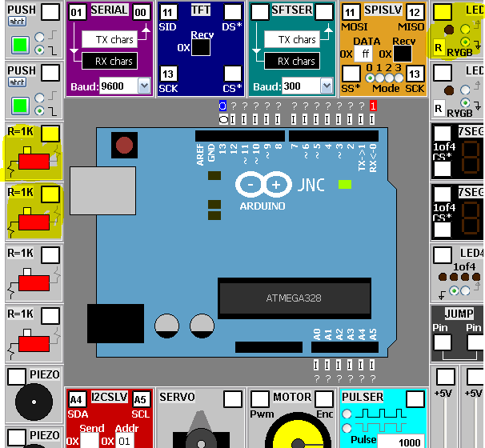The width and height of the screenshot is (485, 448).
Task: Click the green pushbutton in the lower PUSH device
Action: [x=21, y=106]
